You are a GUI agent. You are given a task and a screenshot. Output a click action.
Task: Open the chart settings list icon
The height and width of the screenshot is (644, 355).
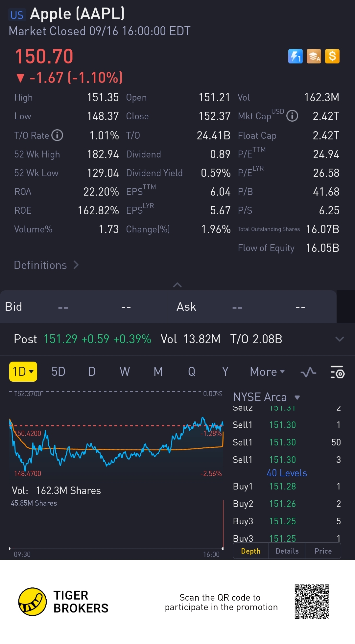pyautogui.click(x=337, y=372)
